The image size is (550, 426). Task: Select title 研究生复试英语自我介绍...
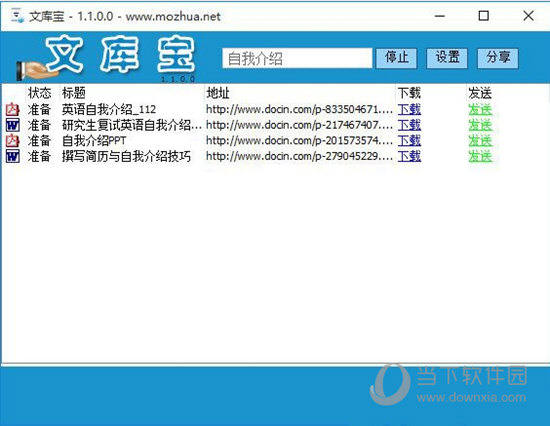point(132,125)
